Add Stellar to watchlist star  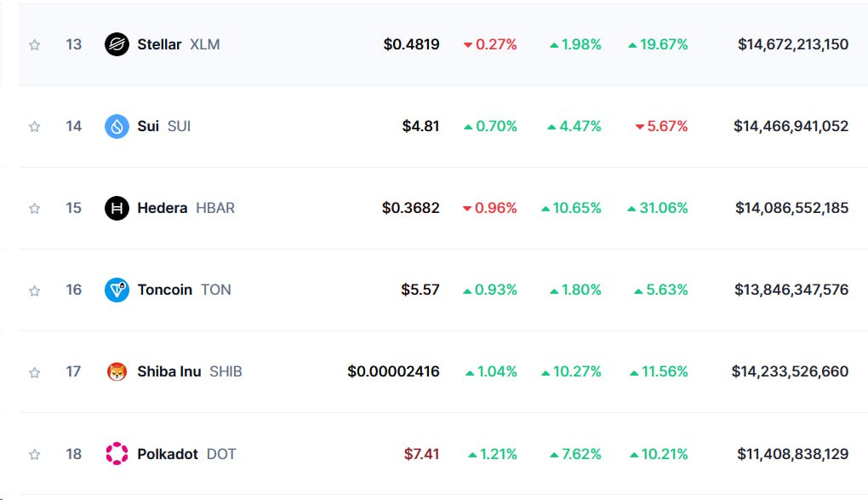[34, 45]
